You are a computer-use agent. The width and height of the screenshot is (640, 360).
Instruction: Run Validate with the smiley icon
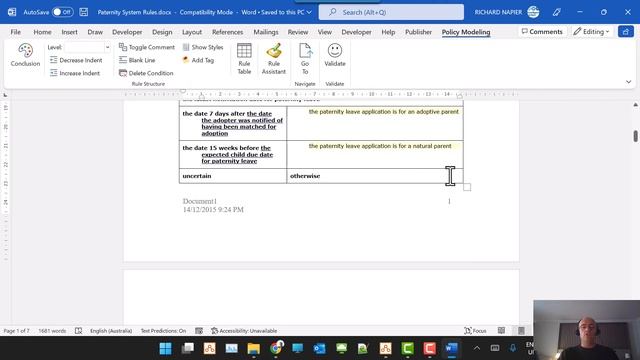(335, 55)
